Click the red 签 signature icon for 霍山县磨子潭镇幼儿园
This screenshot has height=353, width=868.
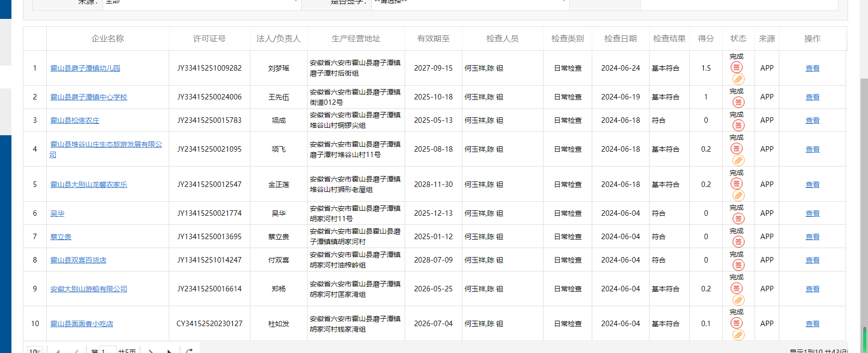[737, 68]
